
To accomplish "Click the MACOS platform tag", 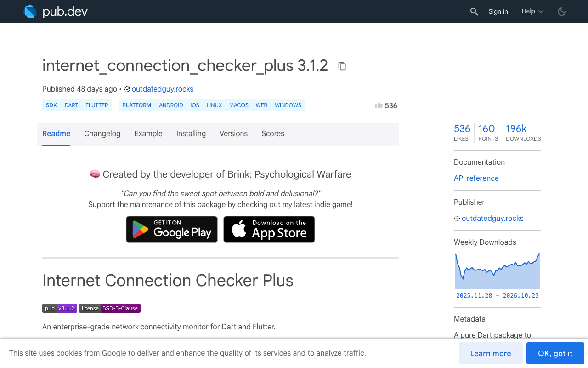I will tap(239, 105).
